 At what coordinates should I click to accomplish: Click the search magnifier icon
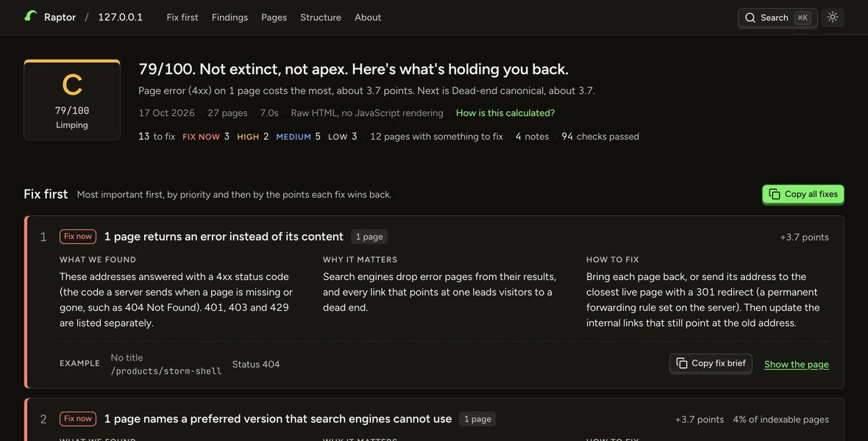750,18
